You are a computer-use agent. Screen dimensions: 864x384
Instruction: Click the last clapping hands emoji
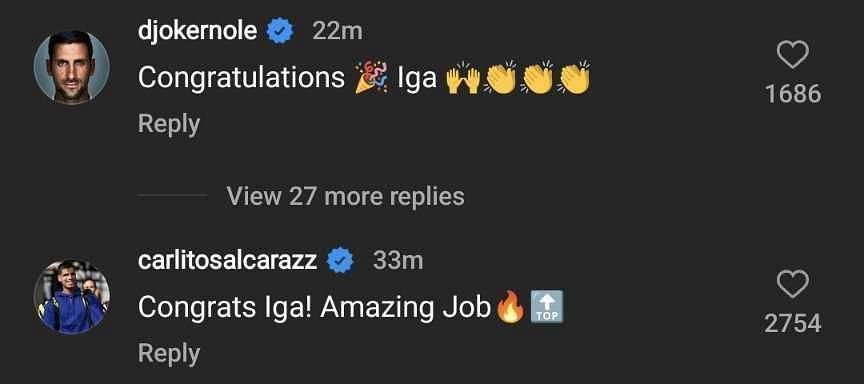tap(575, 78)
